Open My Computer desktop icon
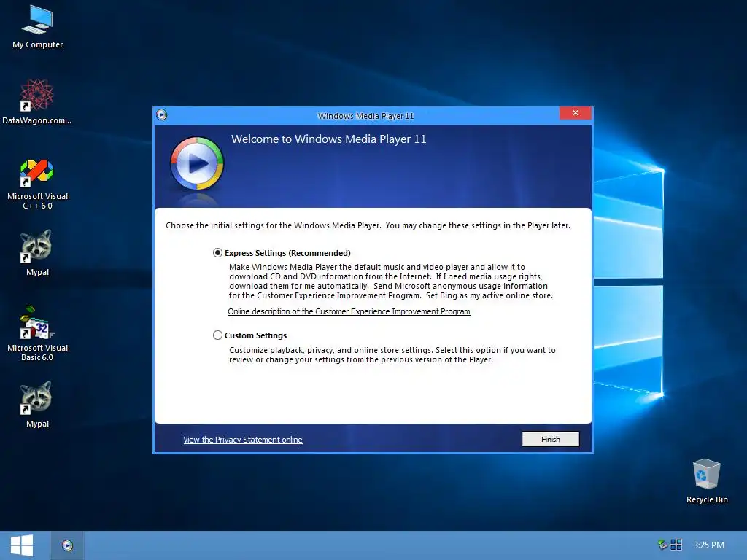Image resolution: width=747 pixels, height=560 pixels. click(x=37, y=27)
